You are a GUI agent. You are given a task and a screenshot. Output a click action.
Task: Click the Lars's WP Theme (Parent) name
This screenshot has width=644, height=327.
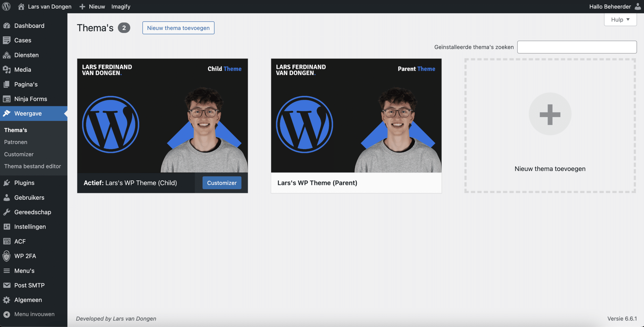coord(317,183)
